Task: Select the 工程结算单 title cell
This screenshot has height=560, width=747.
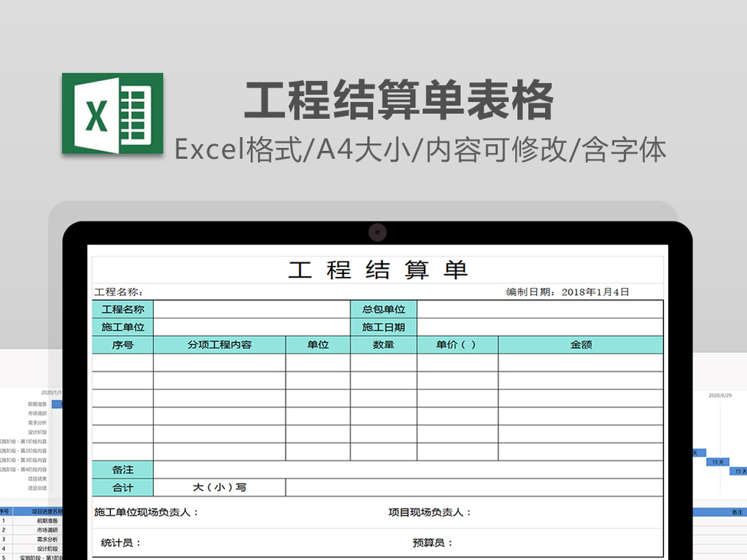Action: click(x=379, y=270)
